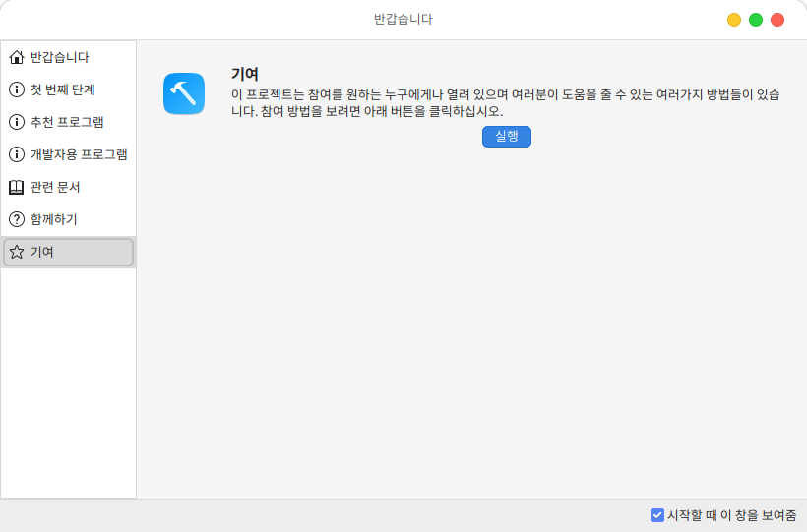
Task: Minimize the window using the yellow button
Action: [x=734, y=20]
